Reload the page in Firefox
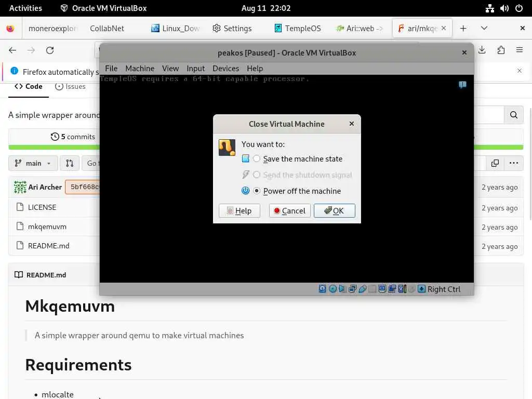 (x=50, y=50)
